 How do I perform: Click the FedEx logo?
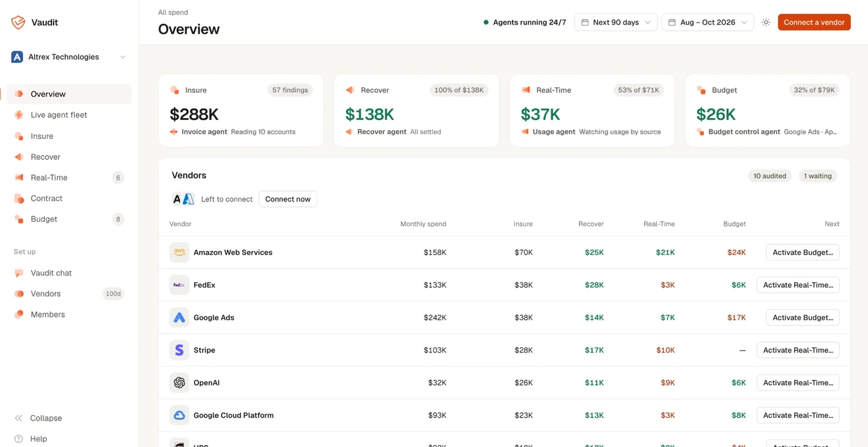click(x=179, y=285)
